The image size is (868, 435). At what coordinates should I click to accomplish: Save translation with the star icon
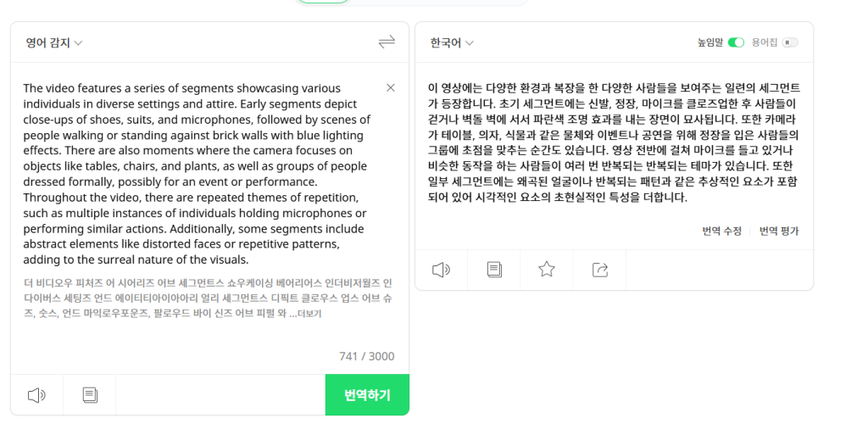(x=547, y=270)
